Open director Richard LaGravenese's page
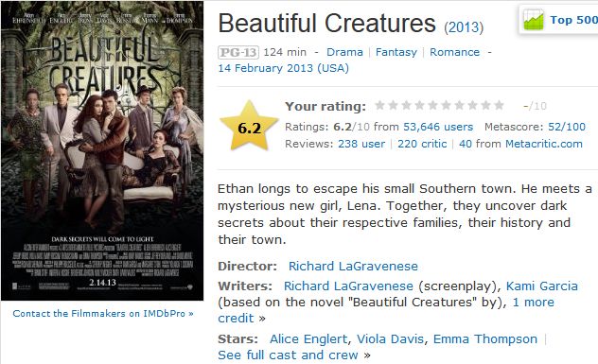598x364 pixels. (353, 266)
